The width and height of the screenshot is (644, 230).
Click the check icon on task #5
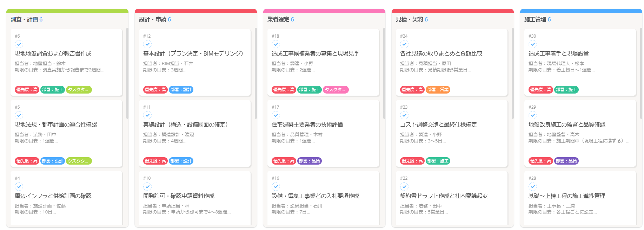click(x=19, y=115)
